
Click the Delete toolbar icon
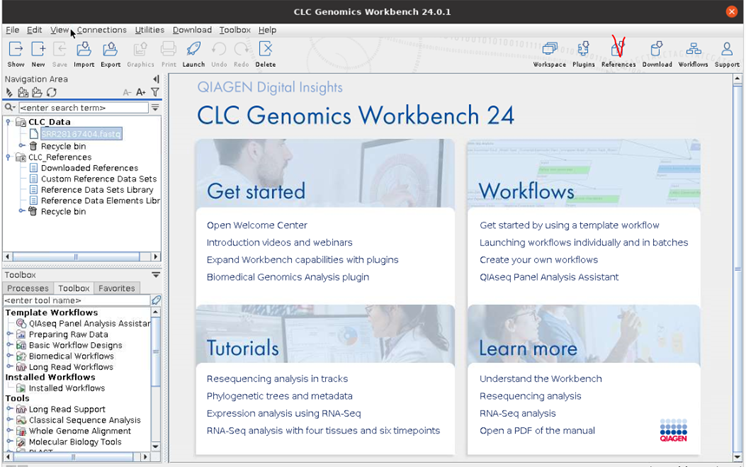(265, 49)
